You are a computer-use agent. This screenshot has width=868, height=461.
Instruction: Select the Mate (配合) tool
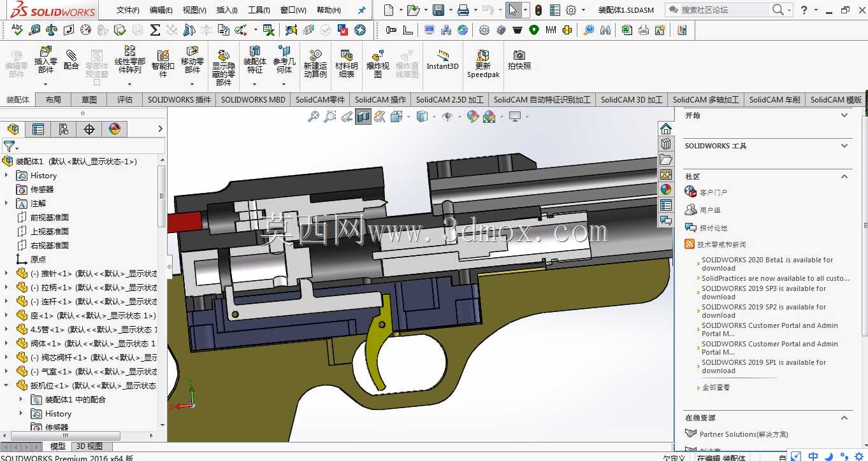coord(71,60)
